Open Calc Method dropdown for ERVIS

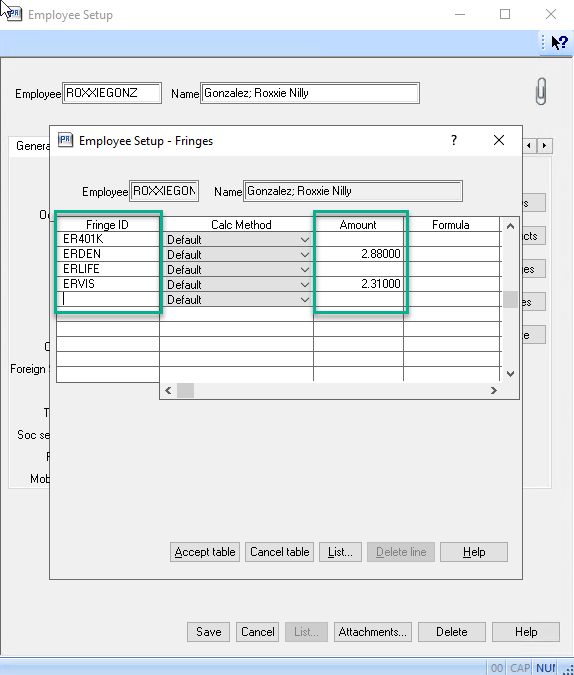pyautogui.click(x=305, y=285)
